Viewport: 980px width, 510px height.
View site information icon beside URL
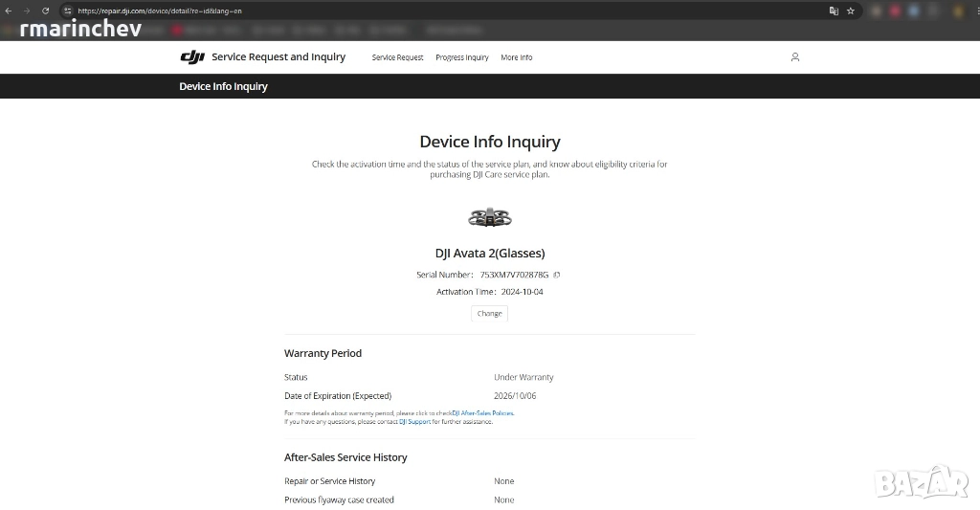67,11
